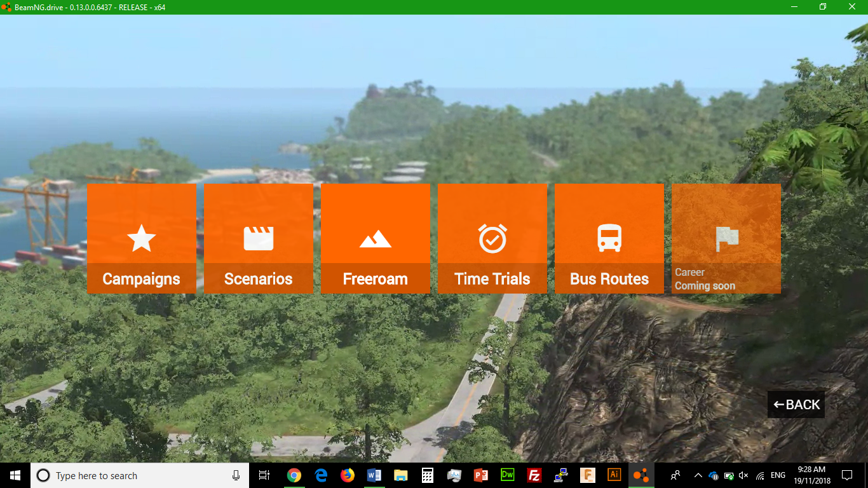Select the Freeroam mountain tile

(x=376, y=238)
